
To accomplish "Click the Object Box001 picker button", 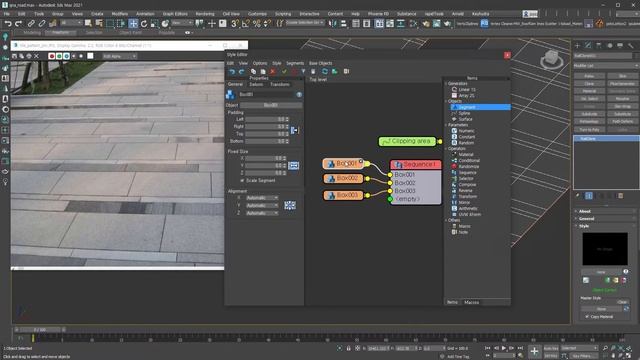I will coord(271,105).
